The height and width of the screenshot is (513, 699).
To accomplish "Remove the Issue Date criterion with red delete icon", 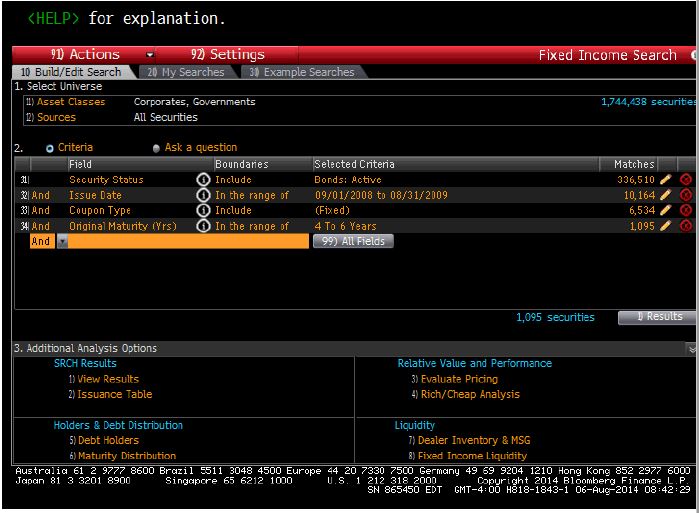I will pos(686,196).
